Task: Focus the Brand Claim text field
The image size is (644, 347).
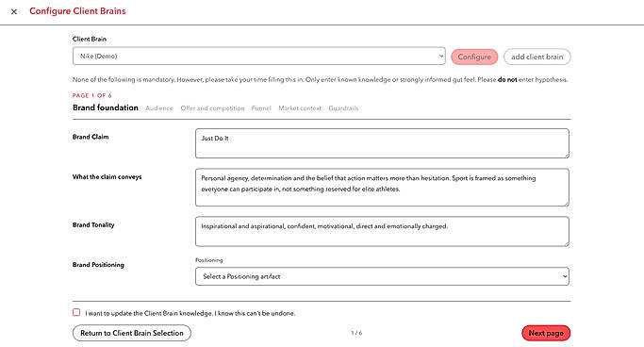Action: click(x=382, y=143)
